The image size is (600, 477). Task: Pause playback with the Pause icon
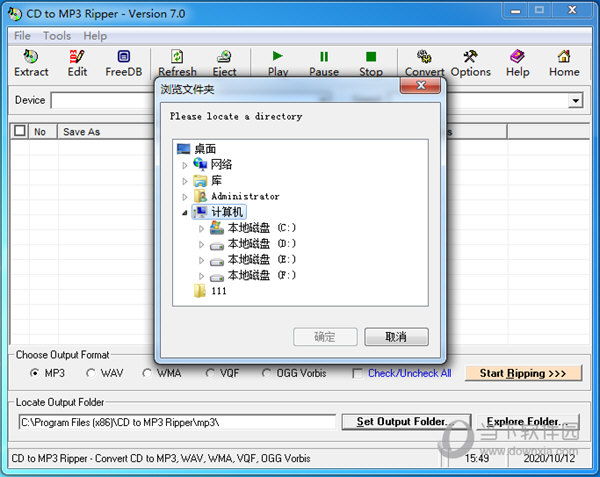coord(324,57)
